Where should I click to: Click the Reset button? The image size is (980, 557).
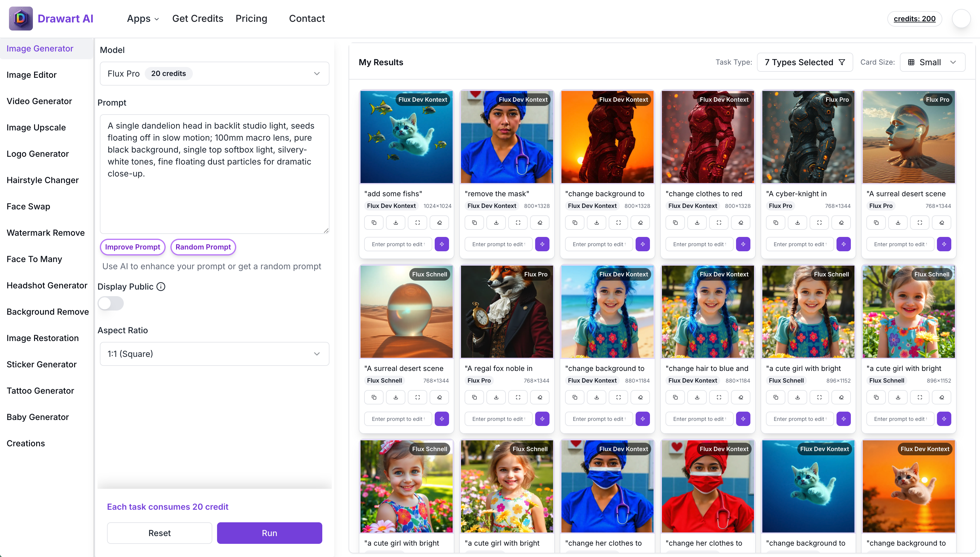(x=159, y=533)
